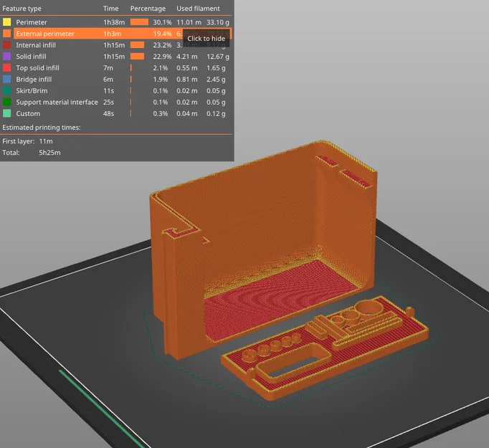
Task: Click the light green Custom color swatch
Action: 7,113
